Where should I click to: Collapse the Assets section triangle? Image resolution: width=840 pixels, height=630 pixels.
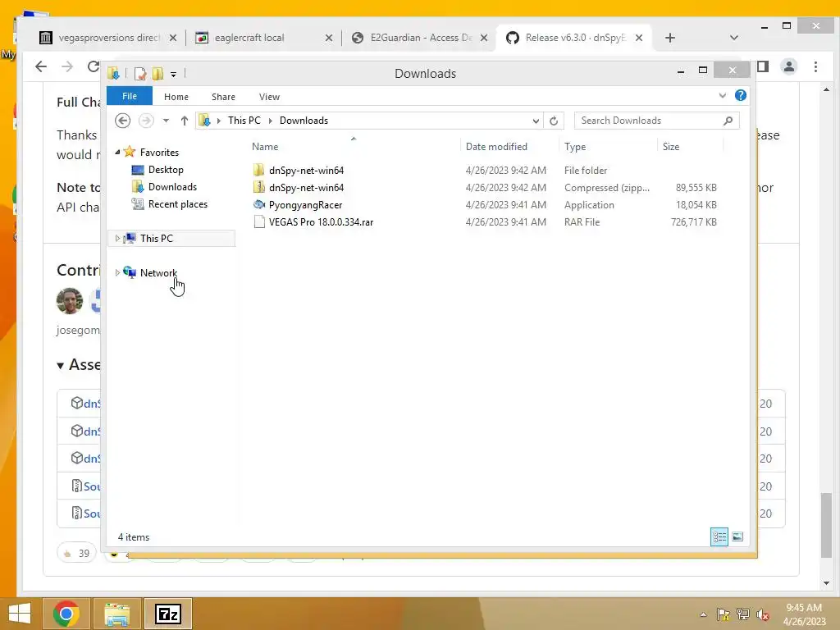(61, 365)
